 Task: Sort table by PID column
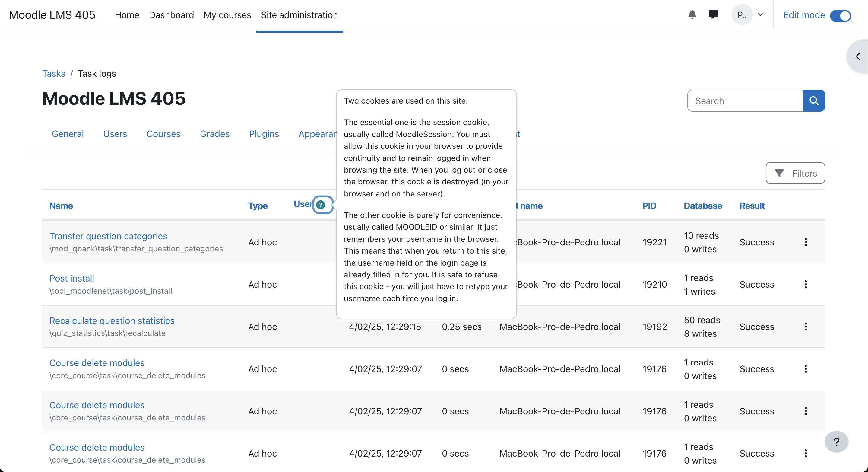click(x=649, y=206)
